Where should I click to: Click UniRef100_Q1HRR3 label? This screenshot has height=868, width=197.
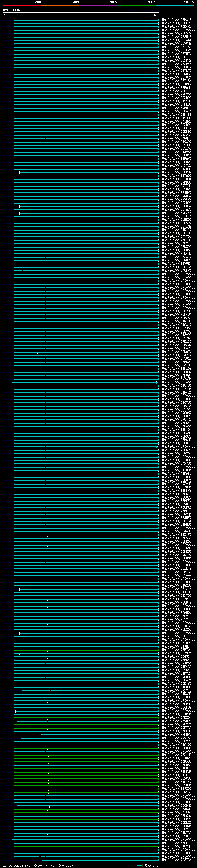[177, 819]
